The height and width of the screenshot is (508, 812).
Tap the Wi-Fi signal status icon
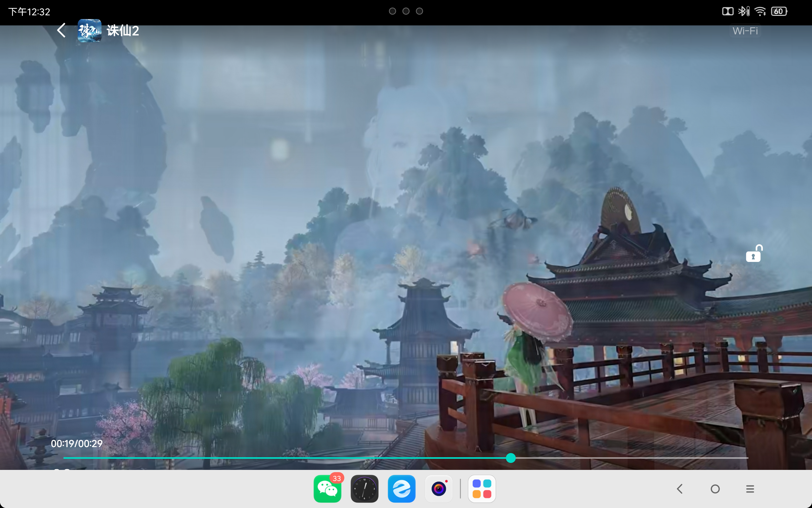(x=760, y=11)
